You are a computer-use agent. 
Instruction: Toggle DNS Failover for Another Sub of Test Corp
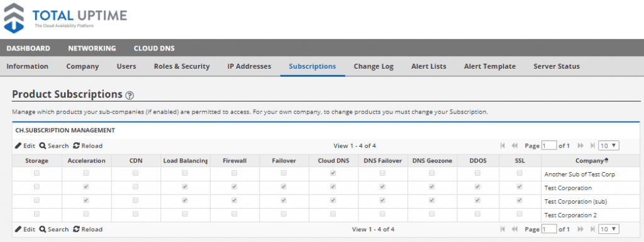tap(382, 173)
